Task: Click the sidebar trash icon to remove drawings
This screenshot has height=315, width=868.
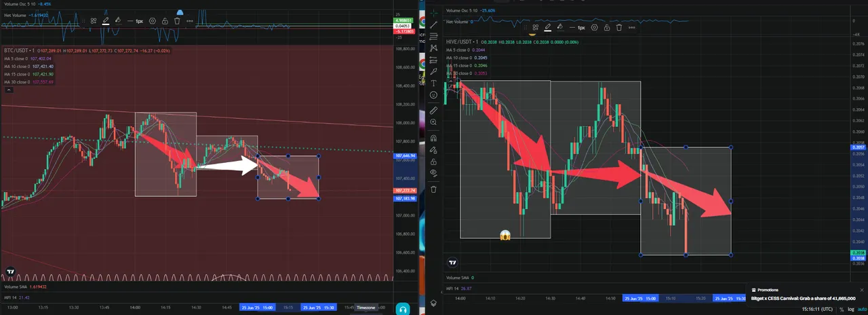Action: point(433,189)
